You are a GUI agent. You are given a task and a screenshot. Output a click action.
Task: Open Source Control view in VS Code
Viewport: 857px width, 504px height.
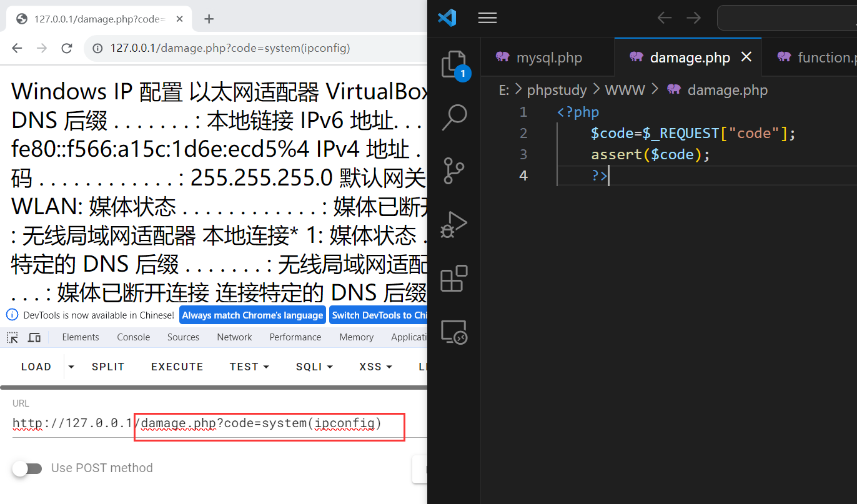click(x=455, y=170)
